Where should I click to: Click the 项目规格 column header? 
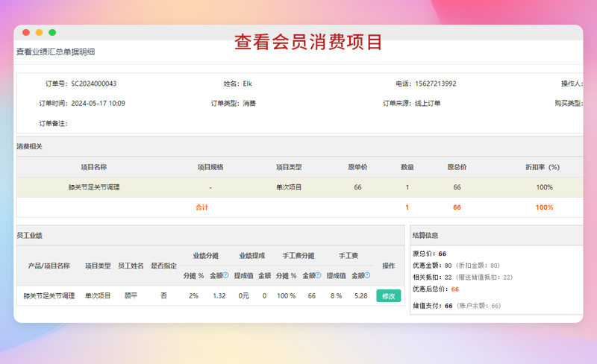point(210,167)
